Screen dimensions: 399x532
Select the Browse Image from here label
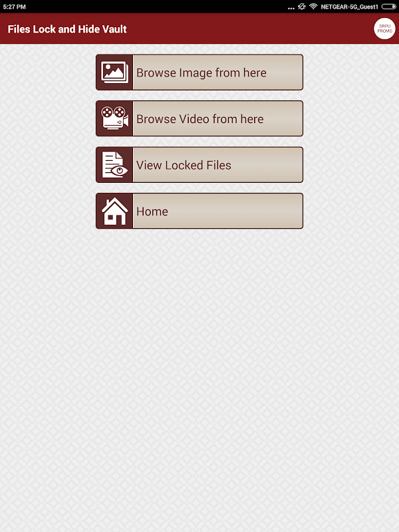(201, 72)
